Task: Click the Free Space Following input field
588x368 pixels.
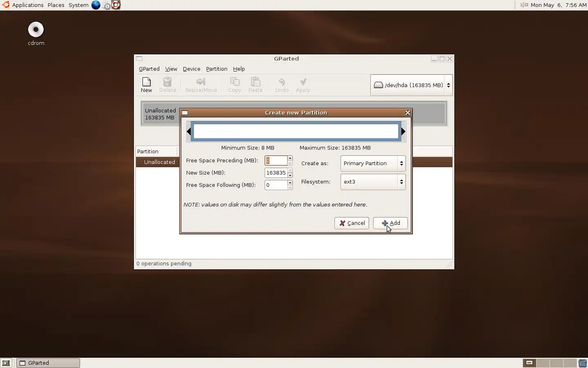Action: pyautogui.click(x=276, y=185)
